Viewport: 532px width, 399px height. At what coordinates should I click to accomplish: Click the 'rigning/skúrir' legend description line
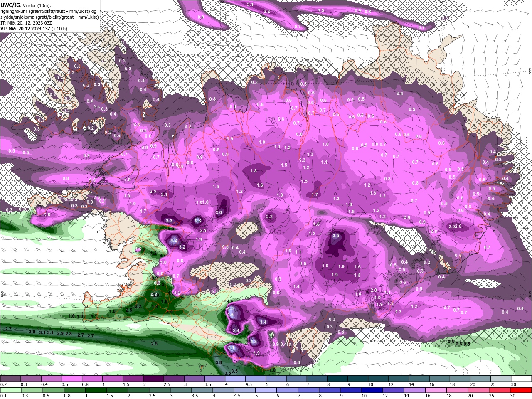point(49,11)
